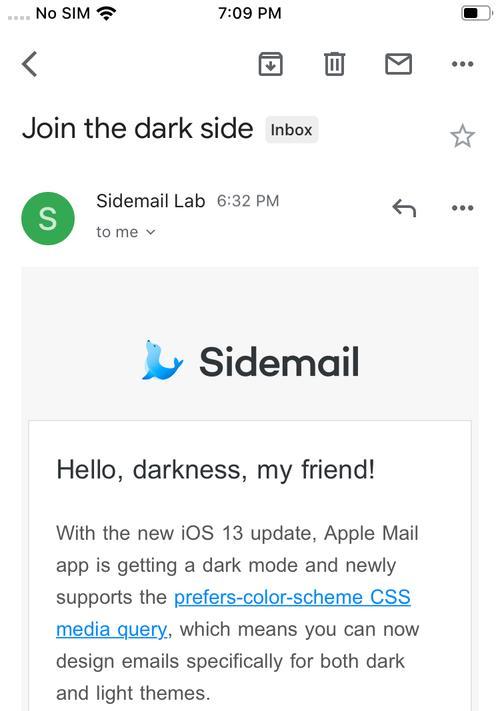Open the prefers-color-scheme CSS link
This screenshot has width=500, height=711.
point(292,597)
